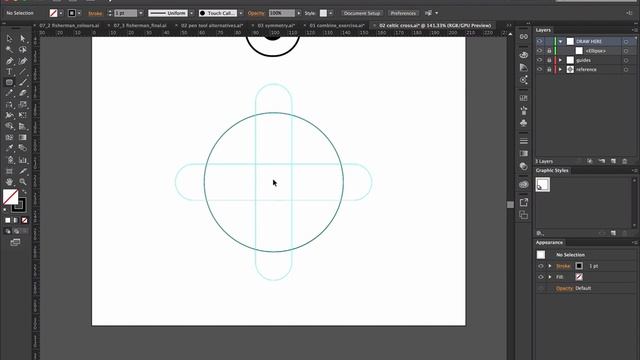Click the Fill swatch in toolbox
640x360 pixels.
click(10, 197)
